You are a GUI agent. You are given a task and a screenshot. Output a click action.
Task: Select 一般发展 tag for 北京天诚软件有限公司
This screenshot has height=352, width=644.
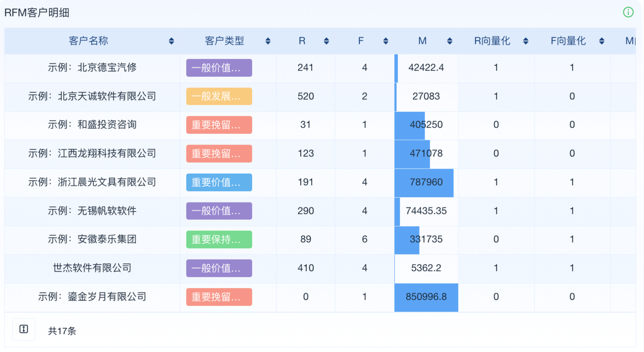219,97
